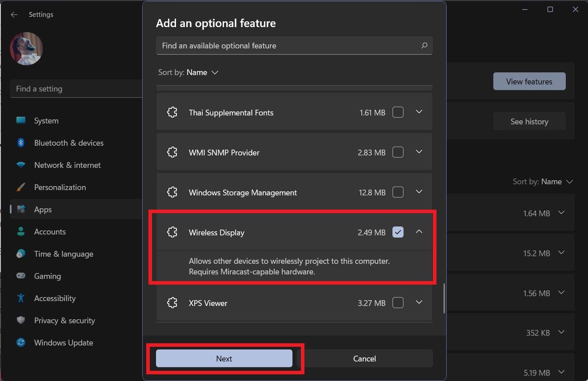Click the Network & internet Wi-Fi icon
Image resolution: width=588 pixels, height=381 pixels.
21,165
